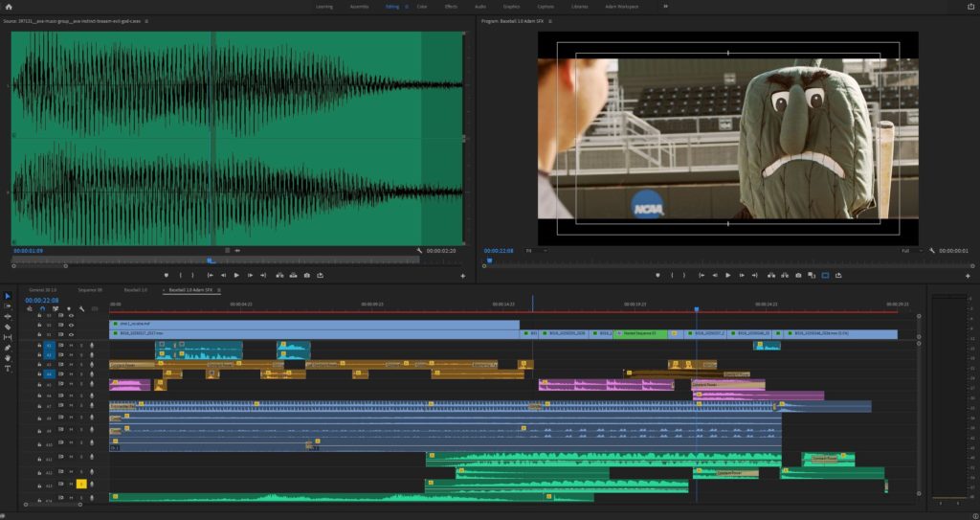
Task: Click the Home icon in top bar
Action: [9, 6]
